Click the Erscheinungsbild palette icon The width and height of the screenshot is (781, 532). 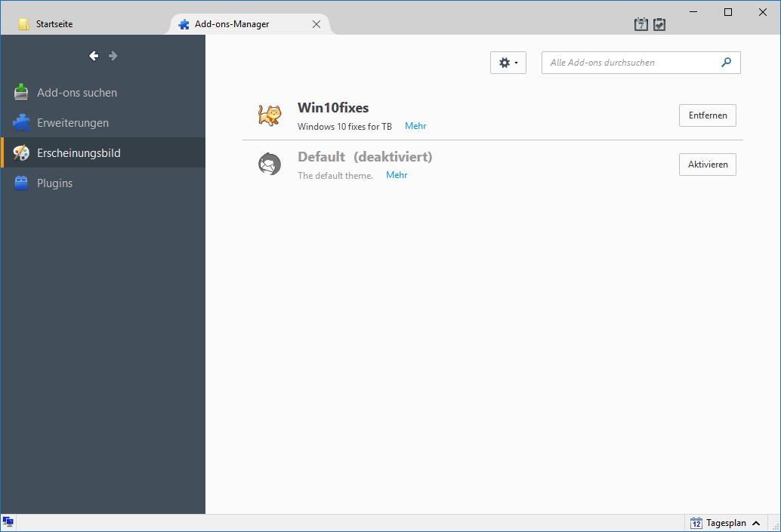click(x=21, y=152)
